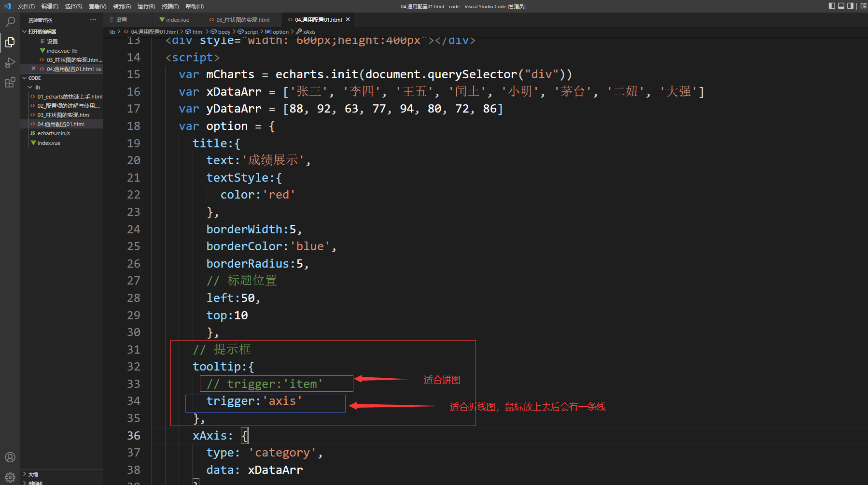The width and height of the screenshot is (868, 485).
Task: Click the text:'成绩展示' code line
Action: tap(259, 160)
